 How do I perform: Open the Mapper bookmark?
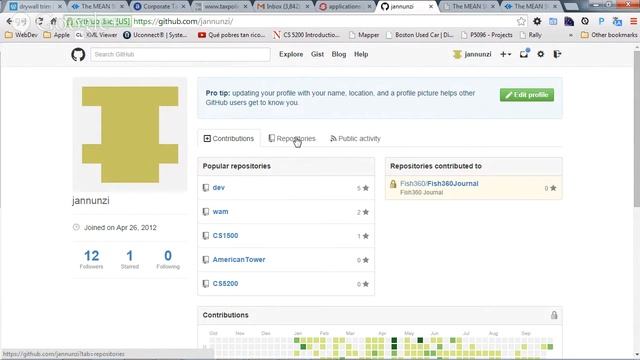(x=364, y=35)
